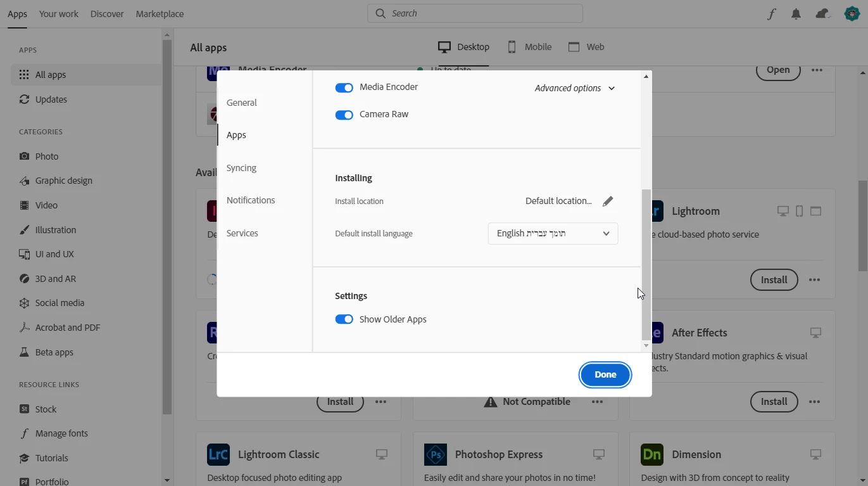This screenshot has width=868, height=486.
Task: Open the General preferences tab
Action: pos(242,103)
